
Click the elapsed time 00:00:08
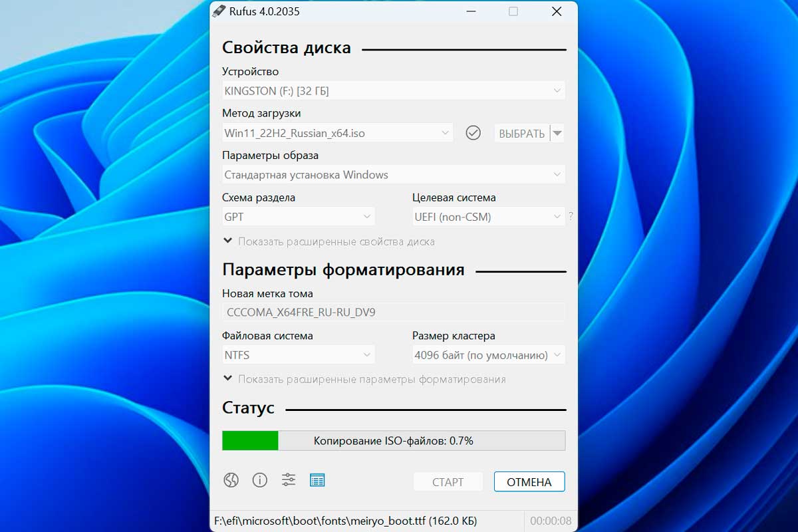point(551,521)
